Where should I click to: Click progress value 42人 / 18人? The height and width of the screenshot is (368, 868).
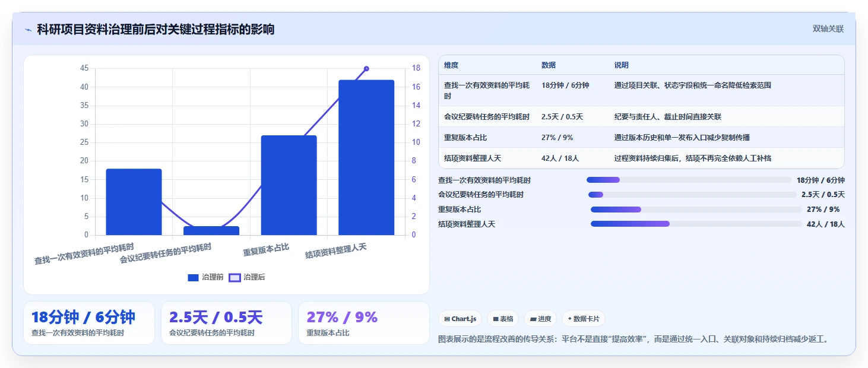[x=825, y=224]
